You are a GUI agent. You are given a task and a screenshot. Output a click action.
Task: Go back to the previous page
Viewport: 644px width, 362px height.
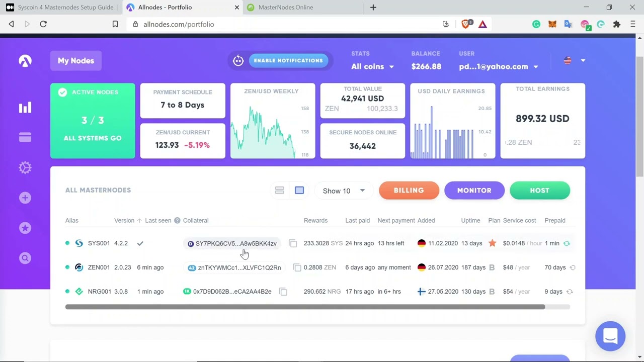tap(11, 24)
